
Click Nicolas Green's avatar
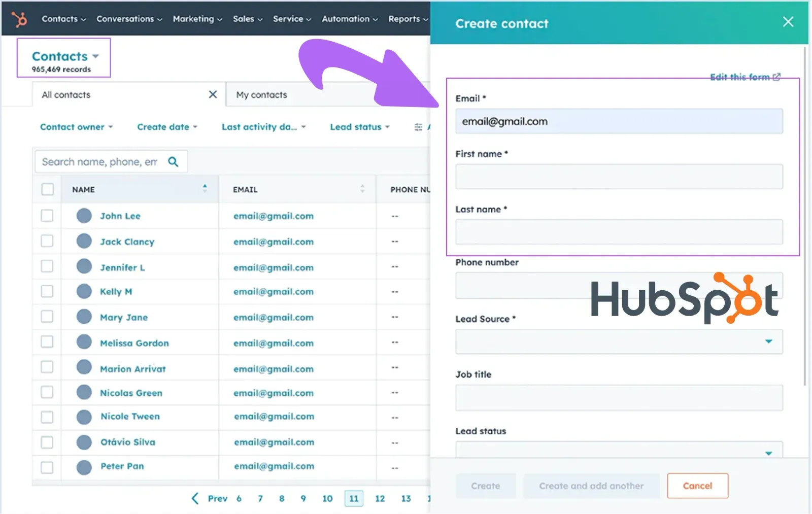(84, 392)
